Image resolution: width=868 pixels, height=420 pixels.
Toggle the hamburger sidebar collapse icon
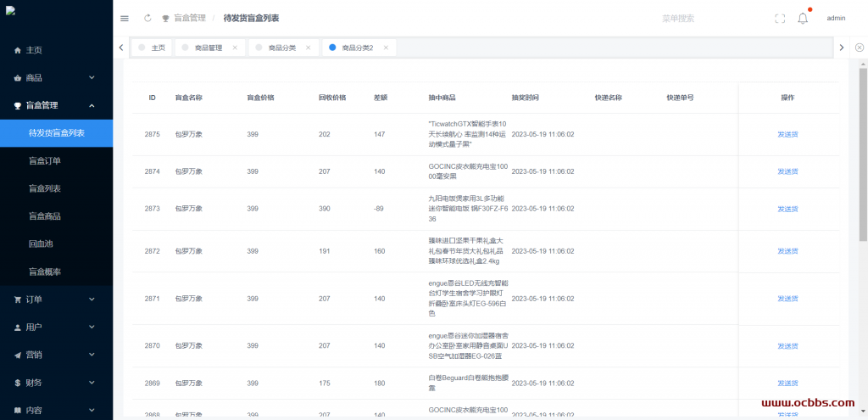pyautogui.click(x=125, y=19)
